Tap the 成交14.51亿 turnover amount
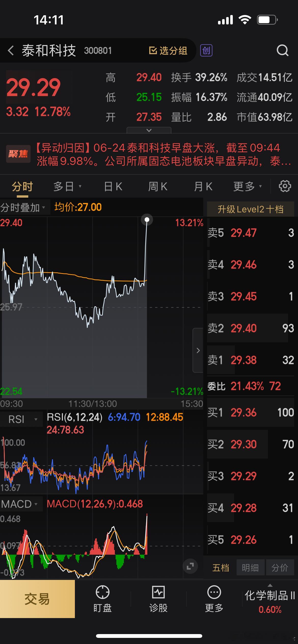This screenshot has width=298, height=644. pos(264,77)
